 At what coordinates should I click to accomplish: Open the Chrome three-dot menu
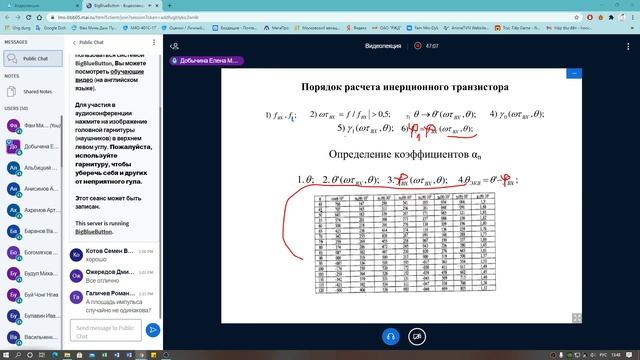pyautogui.click(x=633, y=18)
